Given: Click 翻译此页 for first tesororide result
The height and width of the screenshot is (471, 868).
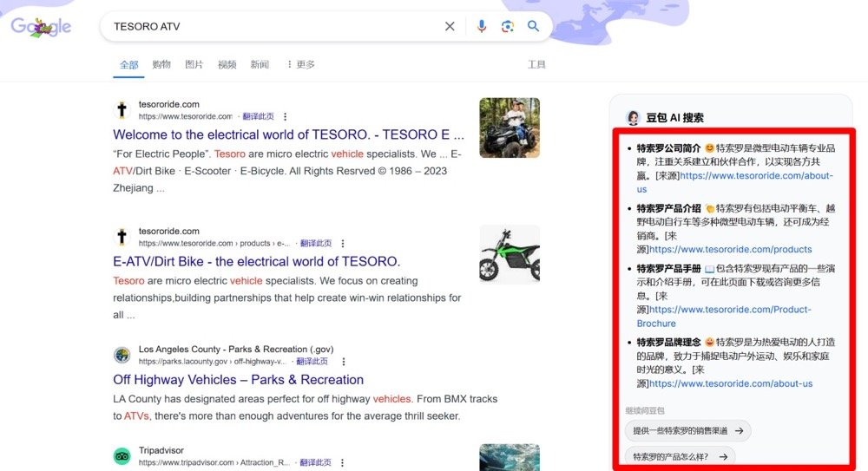Looking at the screenshot, I should [258, 116].
